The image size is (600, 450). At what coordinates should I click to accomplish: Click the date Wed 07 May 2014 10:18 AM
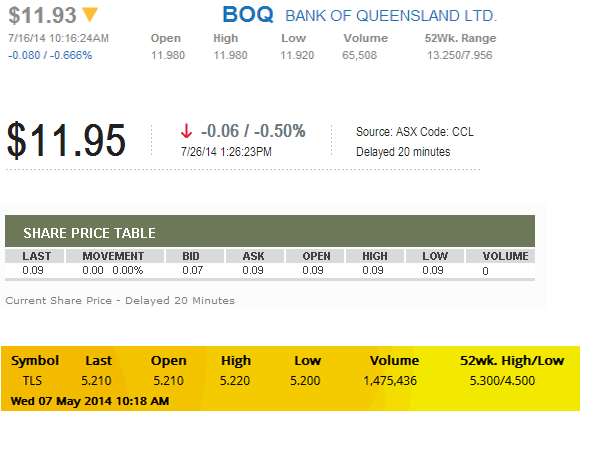click(x=90, y=401)
